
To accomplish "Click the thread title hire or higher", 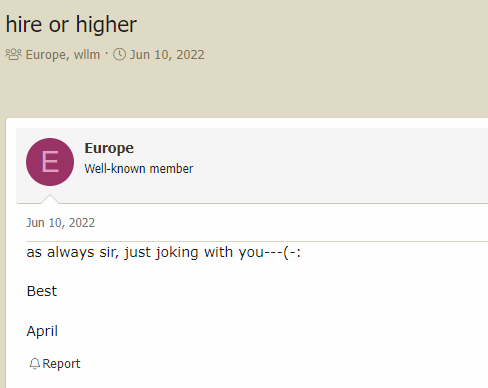I will [71, 25].
